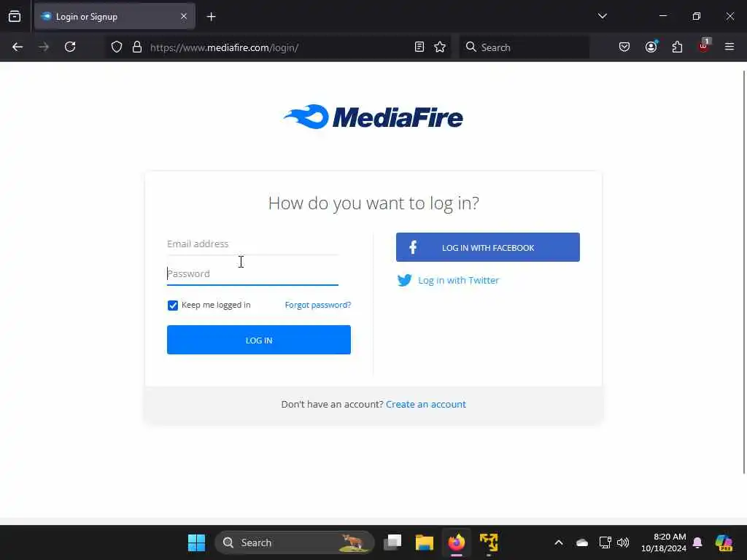Bookmark this page with the star icon
Image resolution: width=747 pixels, height=560 pixels.
440,47
